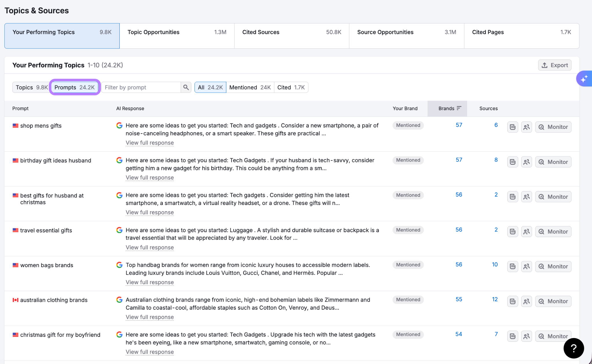Monitor the birthday gift ideas husband prompt
Viewport: 592px width, 364px height.
(553, 162)
